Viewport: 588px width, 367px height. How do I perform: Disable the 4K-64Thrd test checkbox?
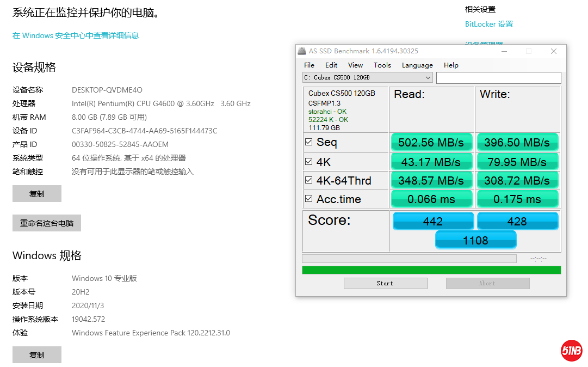(x=309, y=181)
